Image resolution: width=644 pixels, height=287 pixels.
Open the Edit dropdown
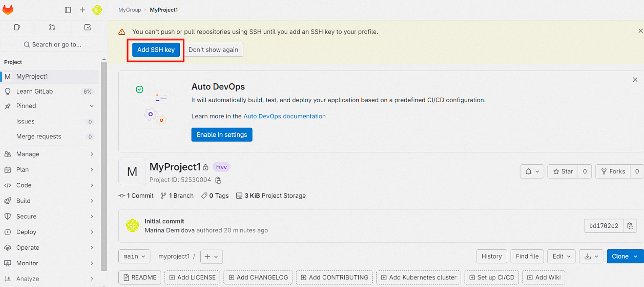[x=561, y=256]
